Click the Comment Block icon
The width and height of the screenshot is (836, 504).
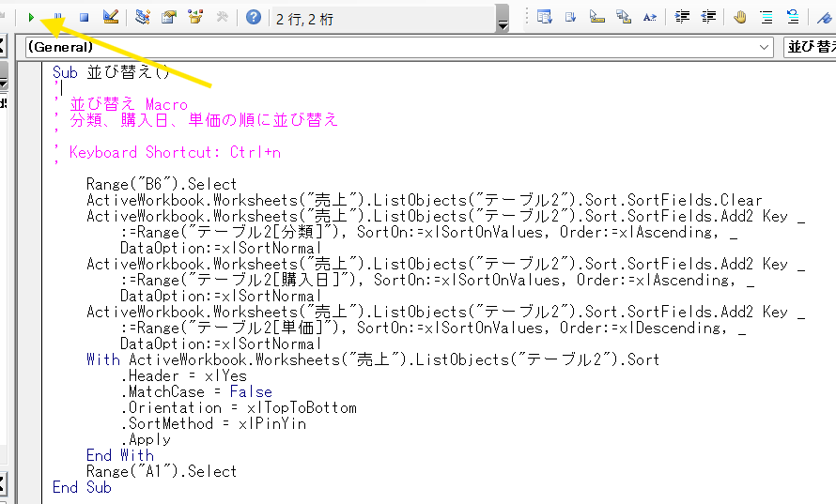point(766,17)
